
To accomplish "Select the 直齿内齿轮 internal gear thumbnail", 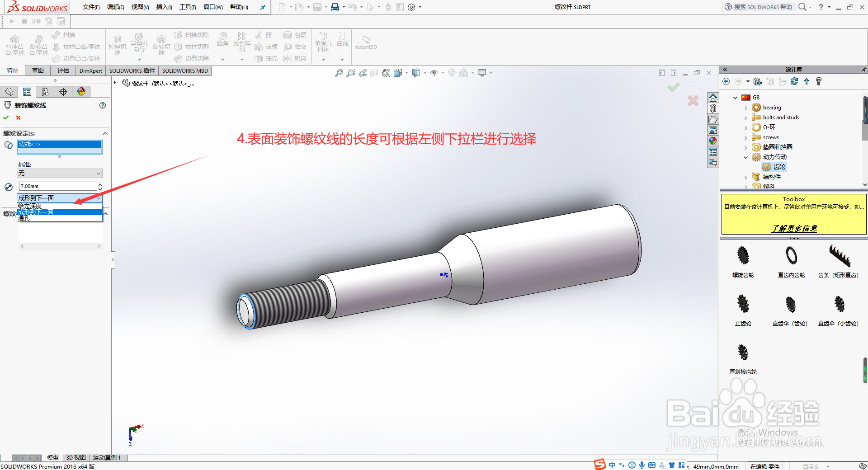I will click(791, 256).
